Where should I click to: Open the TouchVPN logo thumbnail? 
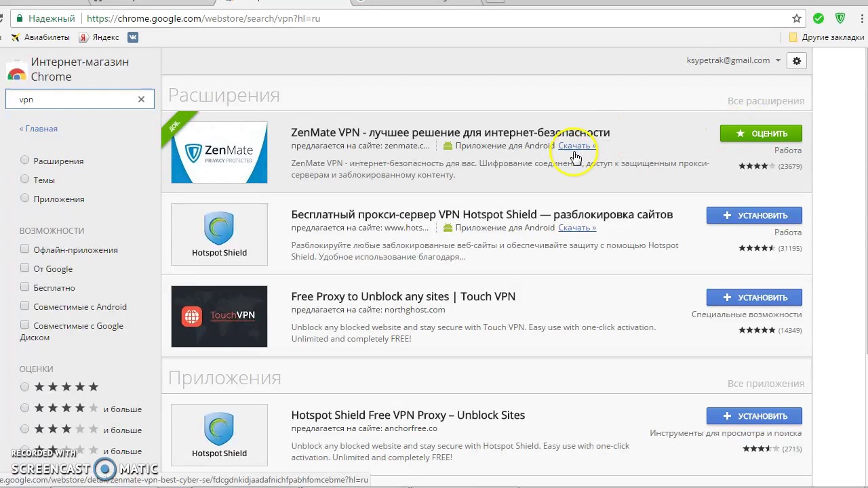(219, 317)
